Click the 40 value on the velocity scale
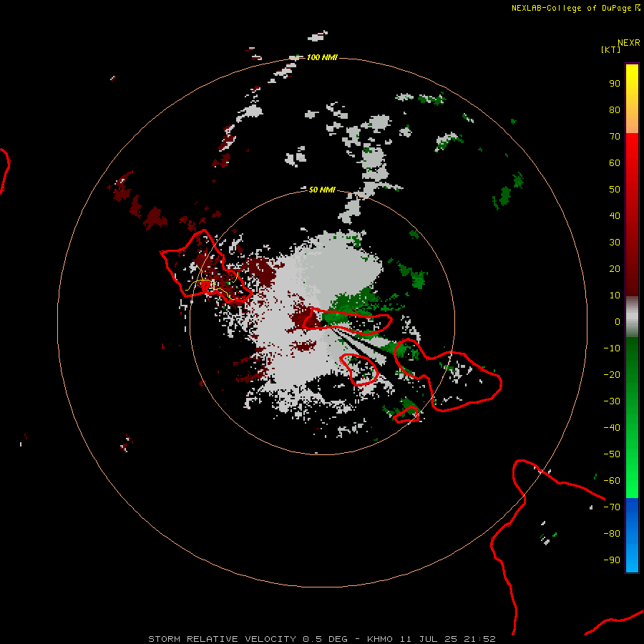The image size is (644, 644). coord(615,216)
